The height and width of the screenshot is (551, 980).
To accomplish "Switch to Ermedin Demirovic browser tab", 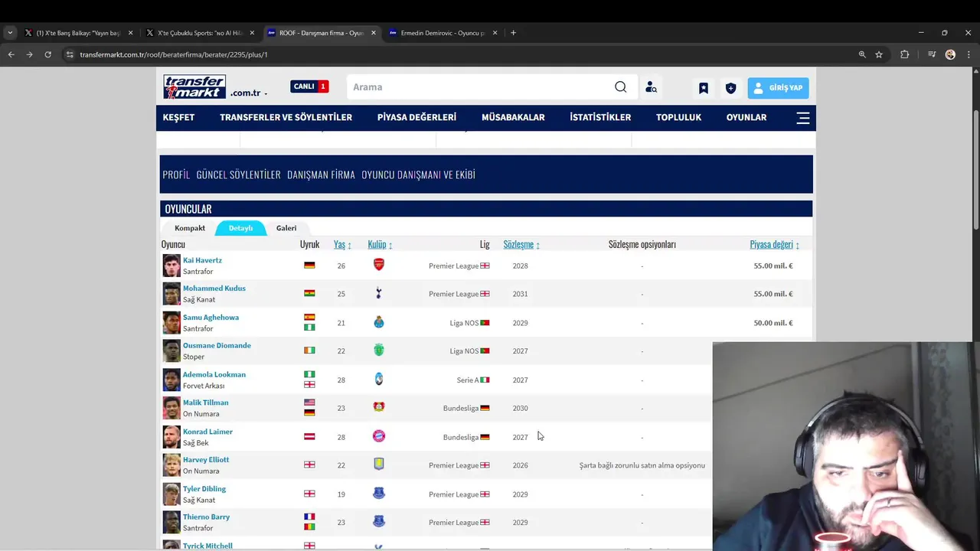I will (x=443, y=33).
